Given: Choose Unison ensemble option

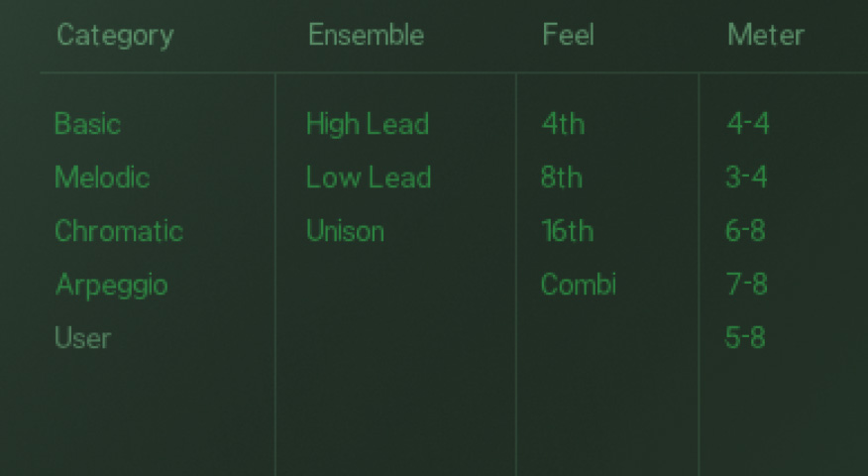Looking at the screenshot, I should [345, 232].
